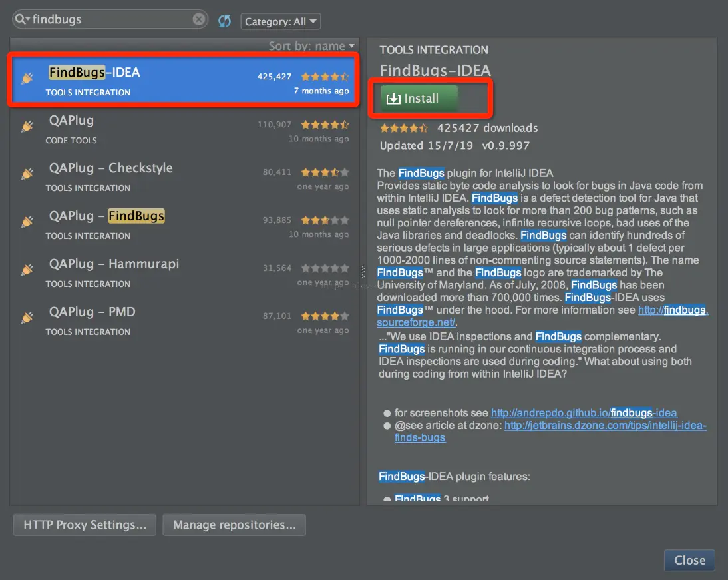Viewport: 728px width, 580px height.
Task: Click the QAPlug plugin icon
Action: (27, 126)
